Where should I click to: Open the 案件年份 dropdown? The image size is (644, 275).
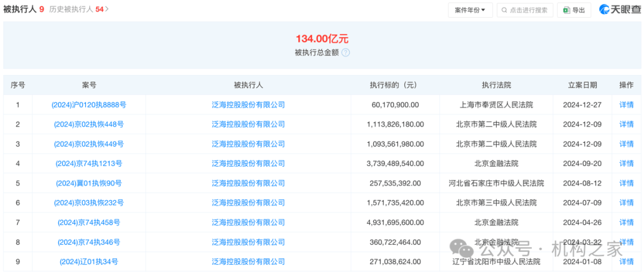pos(470,10)
